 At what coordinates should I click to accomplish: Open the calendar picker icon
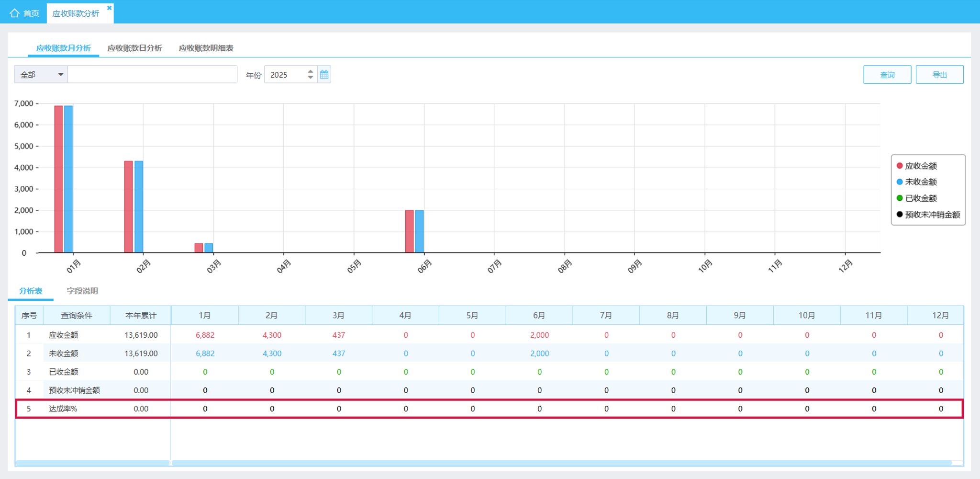[x=324, y=74]
